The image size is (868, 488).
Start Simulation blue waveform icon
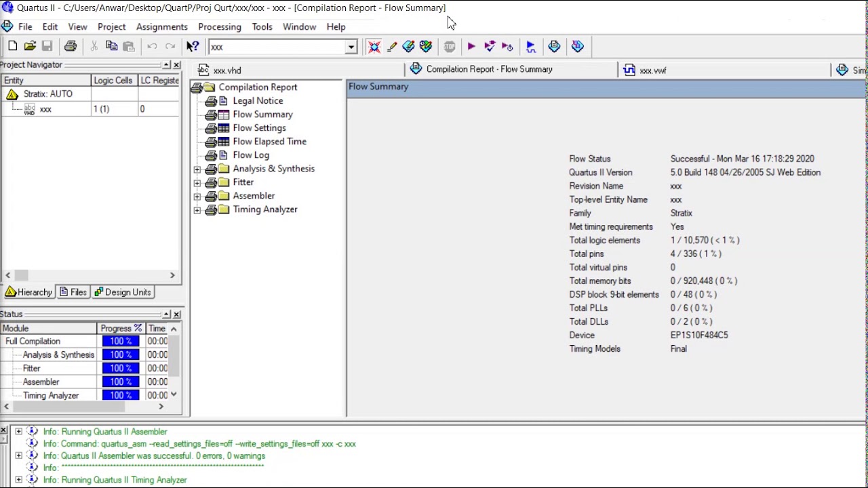point(531,46)
